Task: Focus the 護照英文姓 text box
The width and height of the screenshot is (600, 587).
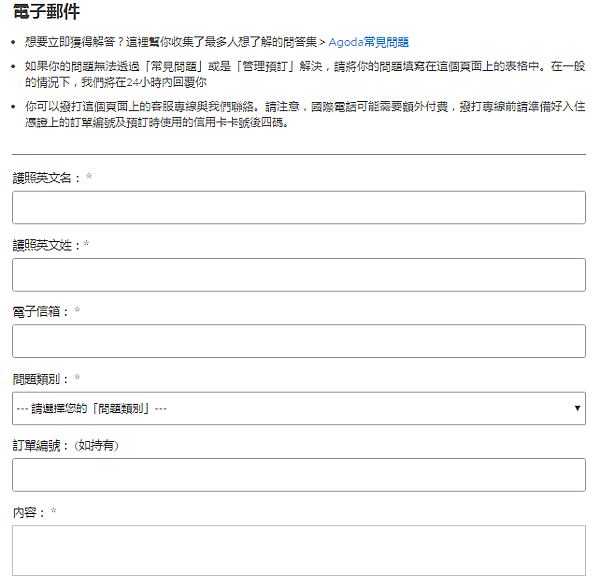Action: click(298, 275)
